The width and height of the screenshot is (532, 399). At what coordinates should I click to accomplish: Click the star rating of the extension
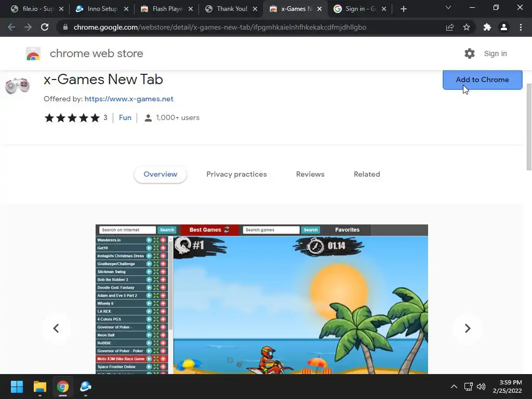(x=72, y=118)
